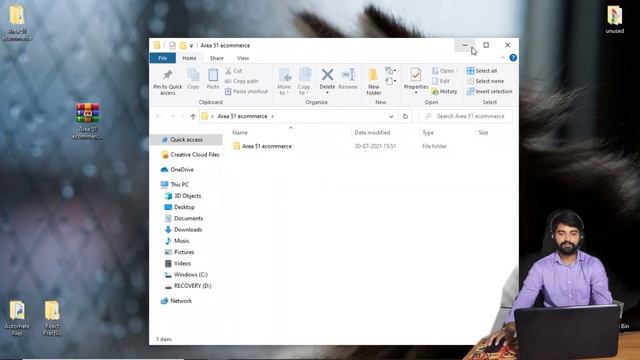Screen dimensions: 640x360
Task: Click the Delete ribbon icon
Action: (327, 81)
